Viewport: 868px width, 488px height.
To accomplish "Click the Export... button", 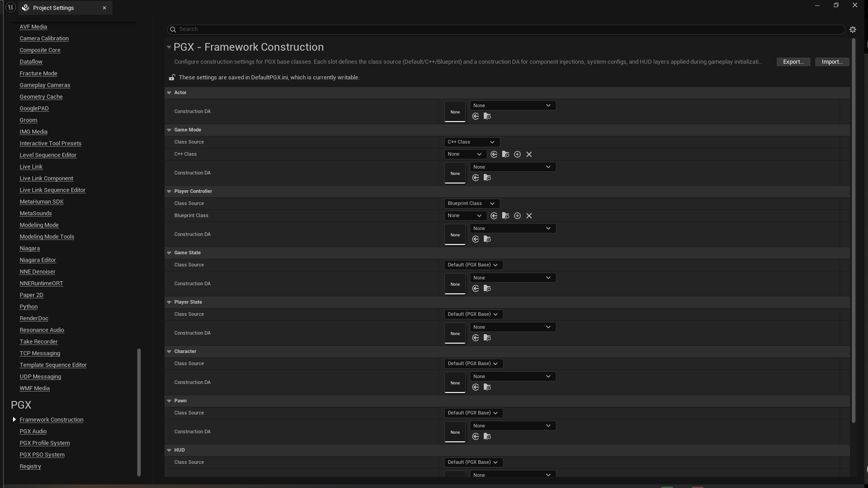I will click(x=793, y=62).
